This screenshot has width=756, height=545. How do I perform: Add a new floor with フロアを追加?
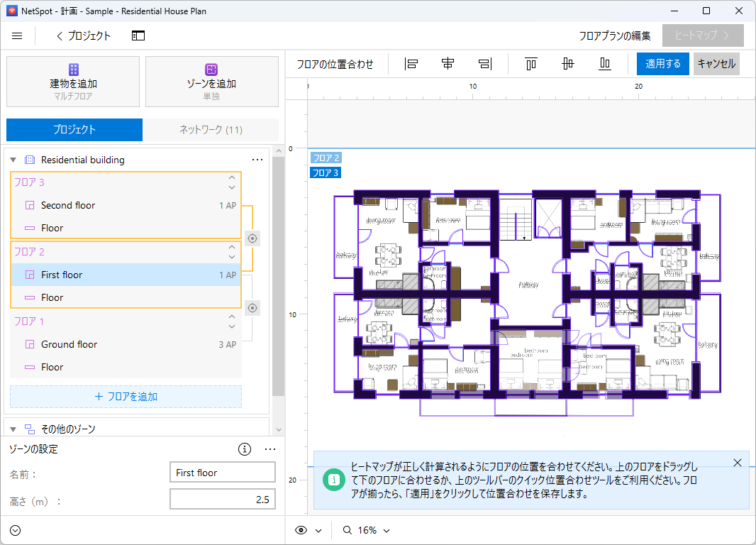tap(126, 397)
